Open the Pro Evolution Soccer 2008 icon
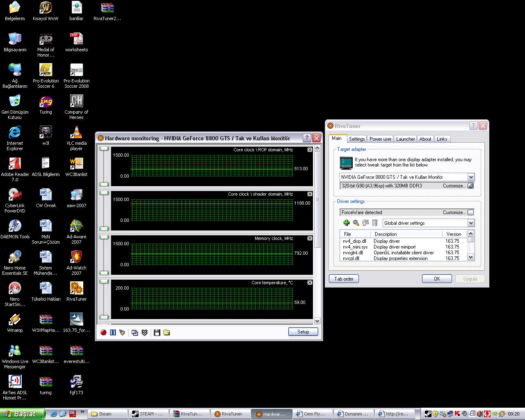Screen dimensions: 525x420 (x=76, y=75)
